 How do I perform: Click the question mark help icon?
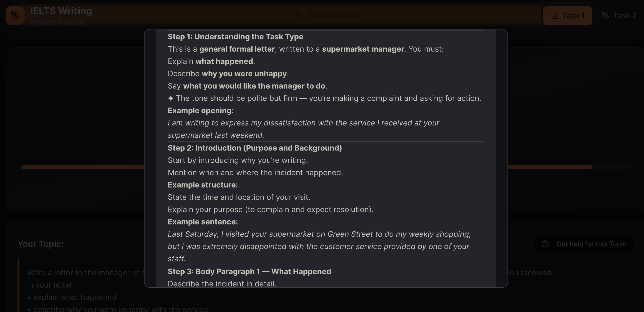(545, 244)
